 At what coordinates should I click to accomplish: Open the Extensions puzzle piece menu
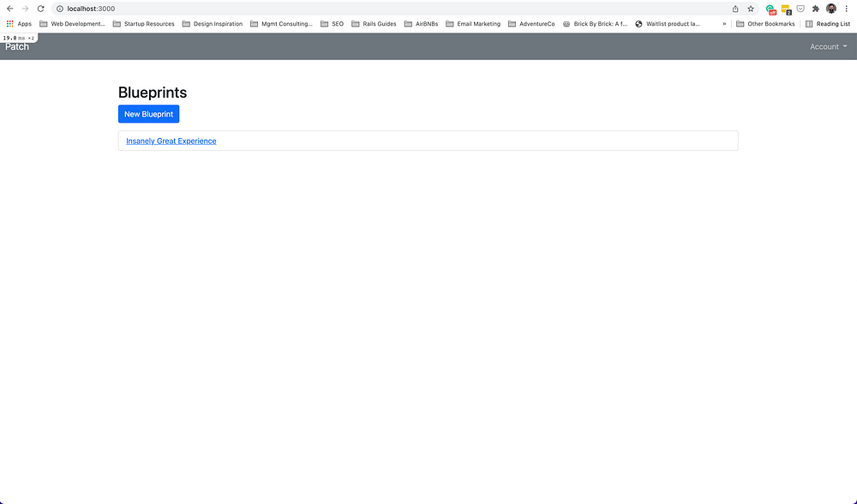(x=816, y=9)
